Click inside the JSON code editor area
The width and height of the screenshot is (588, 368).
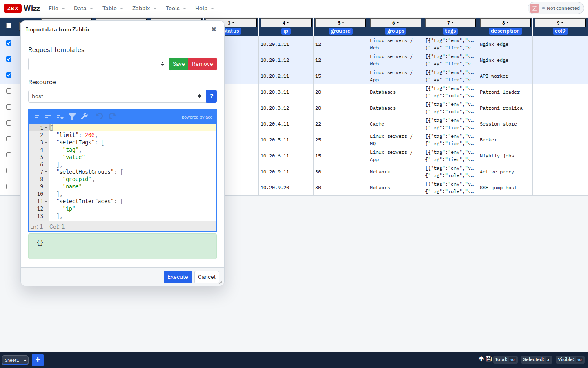pyautogui.click(x=132, y=172)
